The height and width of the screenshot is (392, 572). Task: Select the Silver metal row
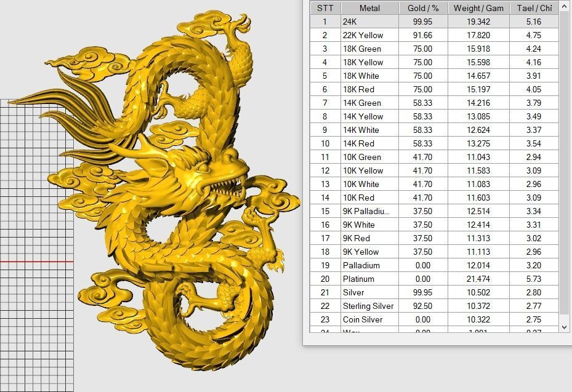[435, 292]
